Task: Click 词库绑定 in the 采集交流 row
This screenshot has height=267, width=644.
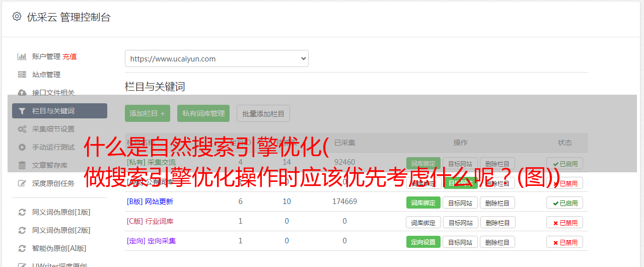Action: pos(423,163)
